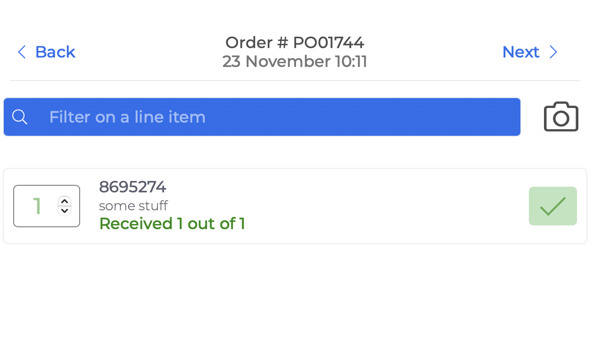The height and width of the screenshot is (364, 593).
Task: Select the line item card for 8695274
Action: coord(295,206)
